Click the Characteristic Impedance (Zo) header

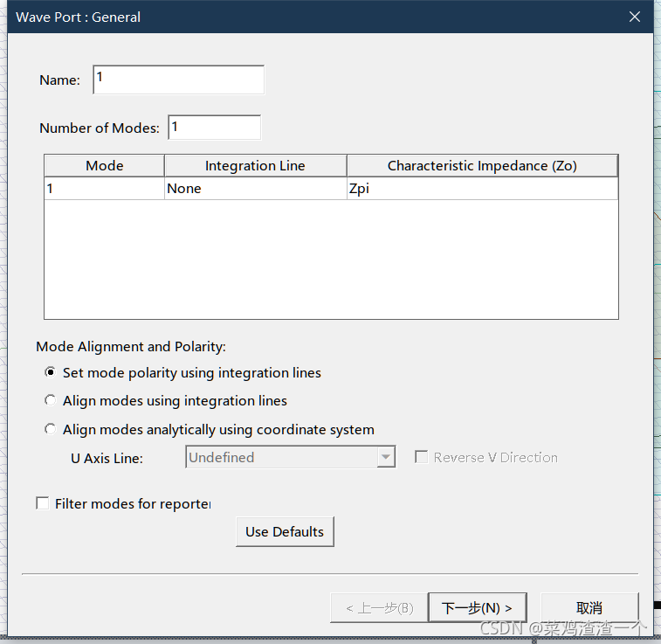tap(482, 166)
